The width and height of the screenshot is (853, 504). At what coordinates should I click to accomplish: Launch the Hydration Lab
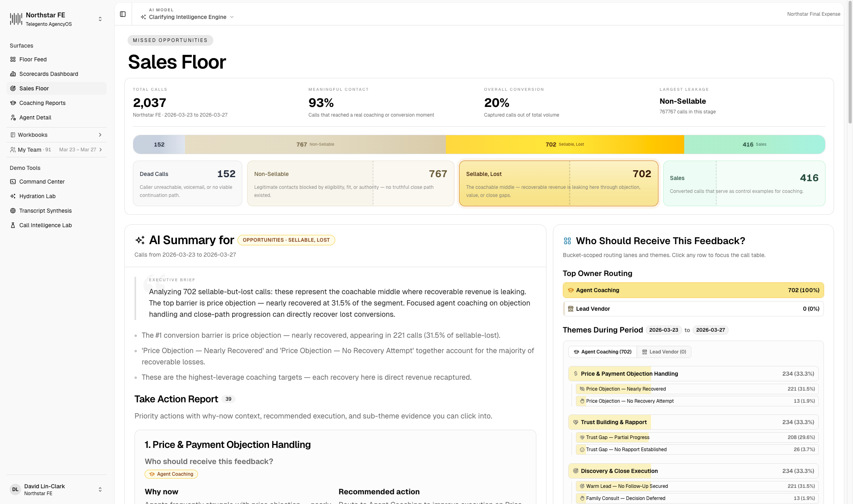[x=38, y=196]
